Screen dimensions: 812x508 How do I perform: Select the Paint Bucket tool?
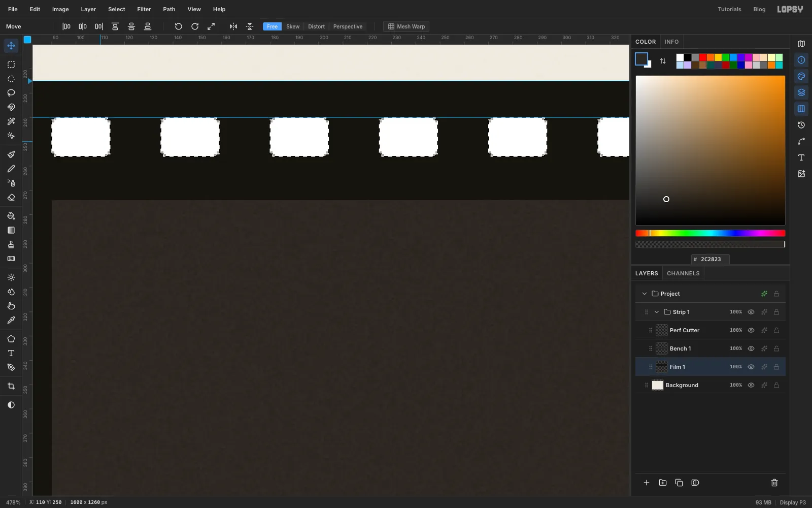(x=11, y=216)
